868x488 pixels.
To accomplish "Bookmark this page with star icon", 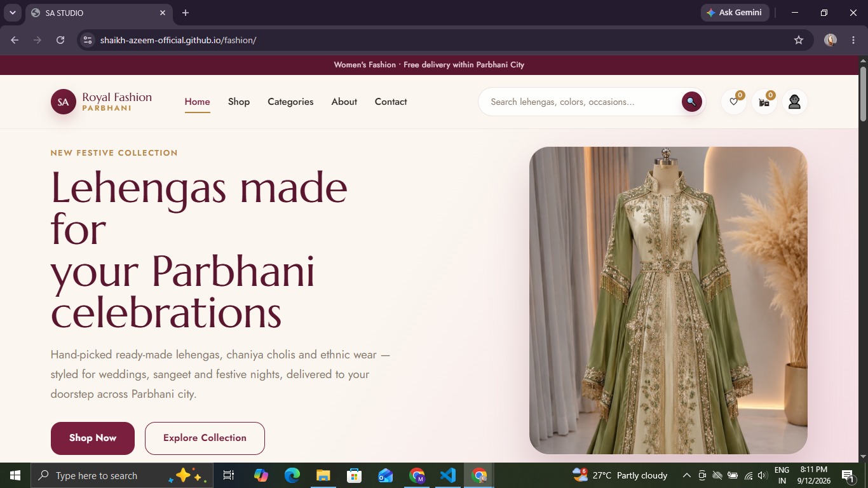I will pyautogui.click(x=799, y=40).
